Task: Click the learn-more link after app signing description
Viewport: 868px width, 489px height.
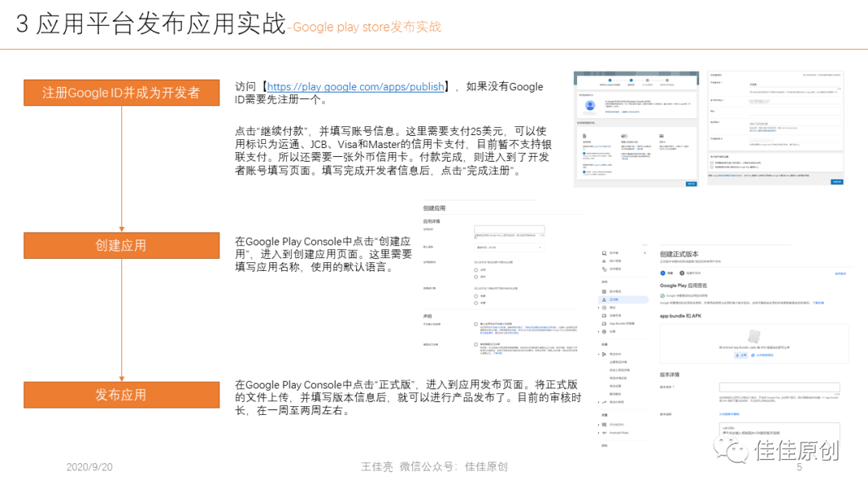Action: (x=818, y=303)
